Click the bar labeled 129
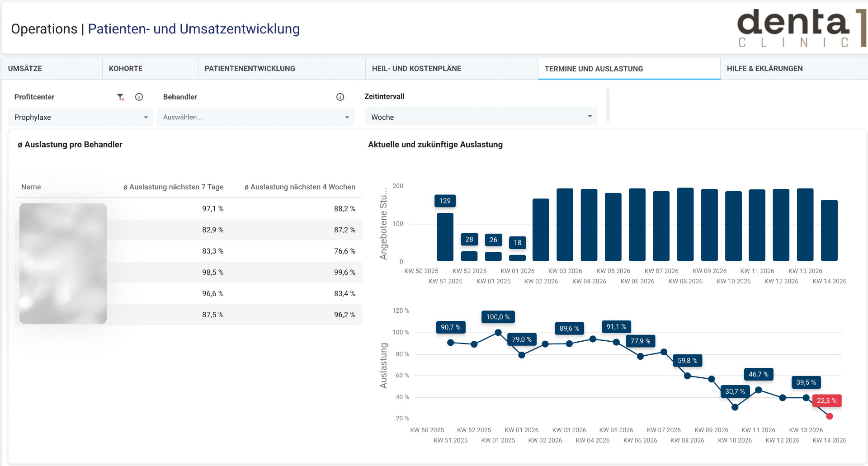 pyautogui.click(x=445, y=237)
